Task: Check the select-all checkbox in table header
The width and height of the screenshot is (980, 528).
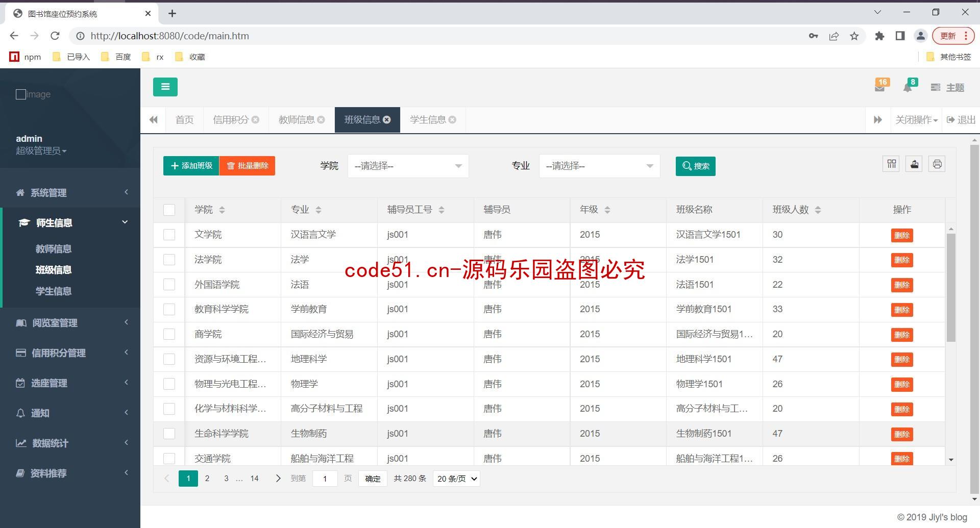Action: tap(169, 210)
